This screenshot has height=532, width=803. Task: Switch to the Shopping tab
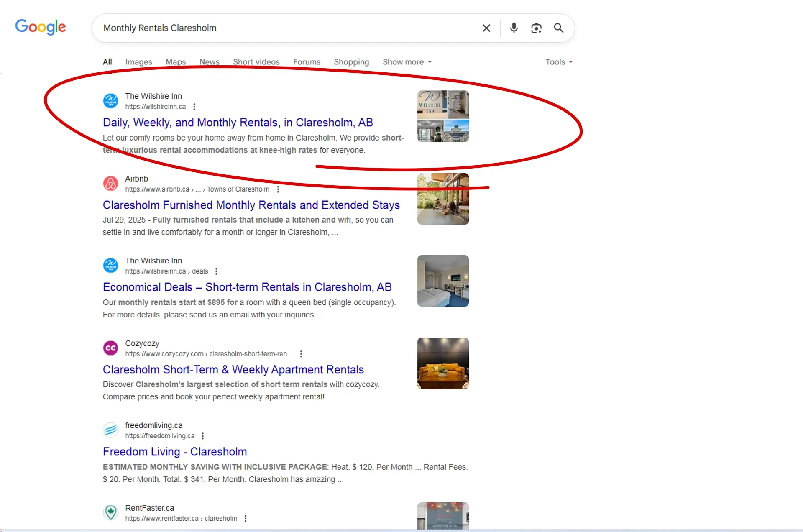pos(351,62)
